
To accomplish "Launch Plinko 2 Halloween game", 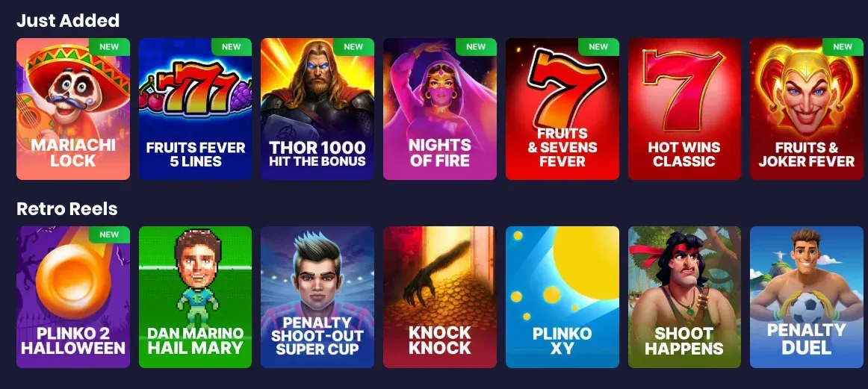I will (73, 297).
